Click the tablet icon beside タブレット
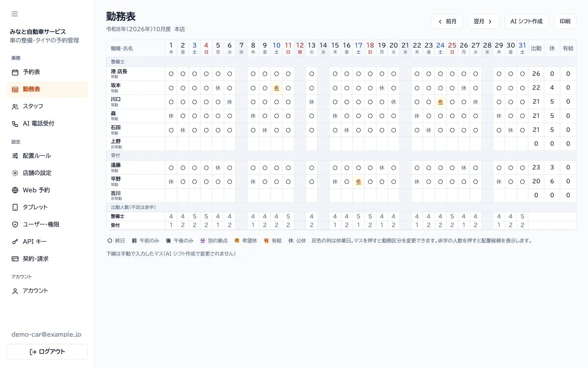This screenshot has width=588, height=368. tap(15, 207)
